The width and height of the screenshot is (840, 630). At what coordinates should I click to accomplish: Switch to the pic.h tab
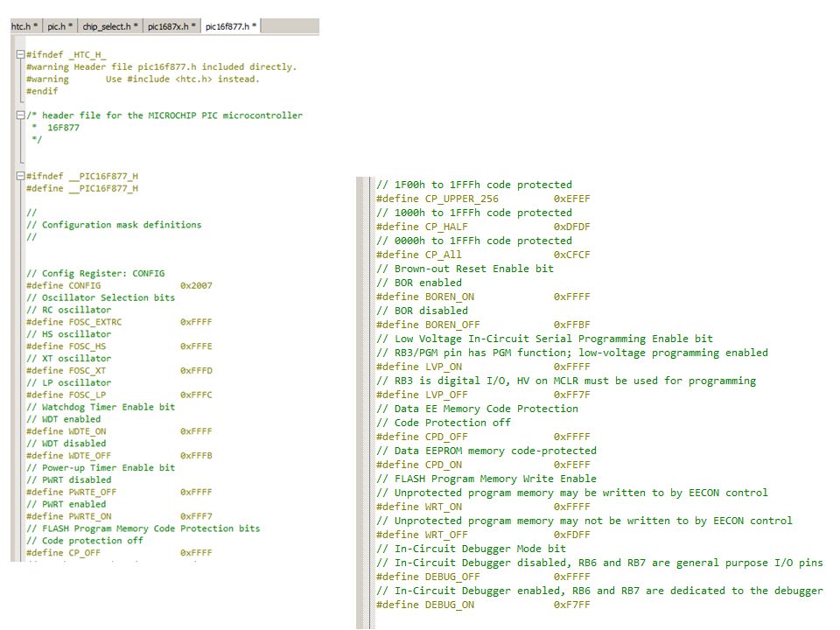coord(59,26)
